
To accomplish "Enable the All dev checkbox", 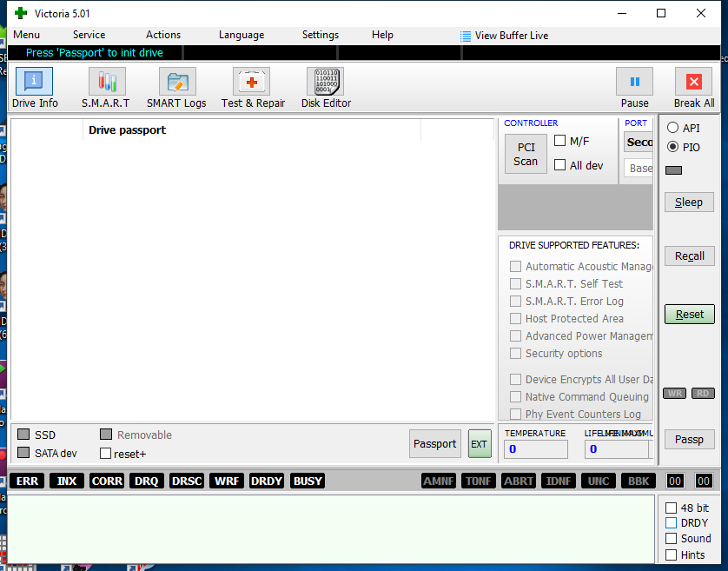I will pyautogui.click(x=560, y=165).
